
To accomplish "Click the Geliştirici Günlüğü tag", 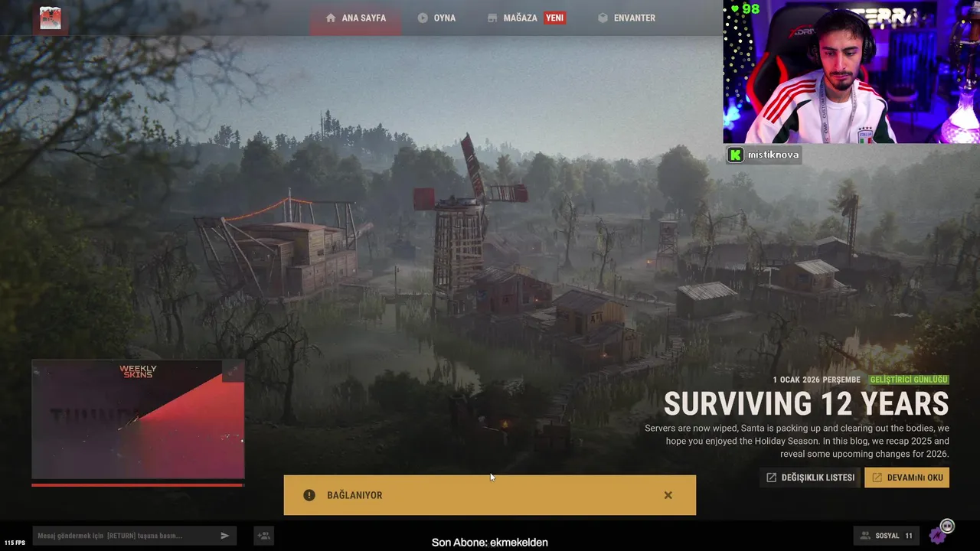I will coord(909,380).
